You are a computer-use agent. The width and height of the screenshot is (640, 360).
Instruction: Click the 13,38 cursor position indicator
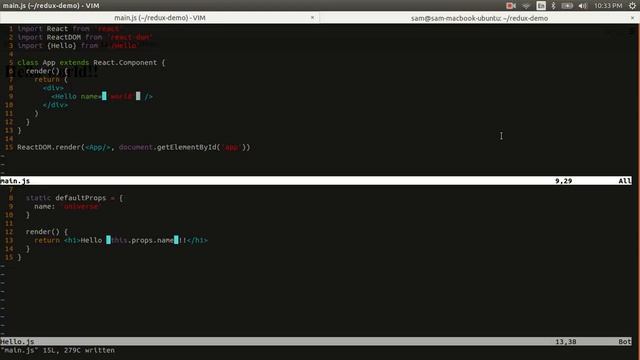tap(566, 342)
